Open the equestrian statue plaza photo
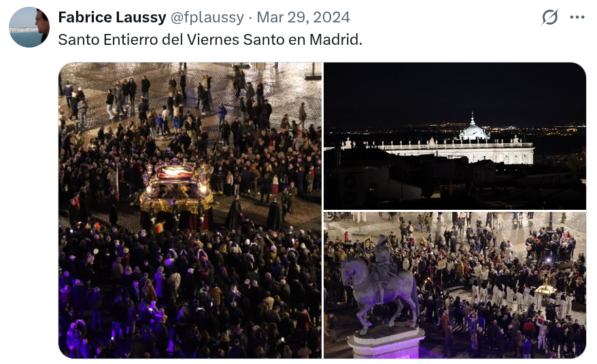Screen dimensions: 597x364 point(455,285)
